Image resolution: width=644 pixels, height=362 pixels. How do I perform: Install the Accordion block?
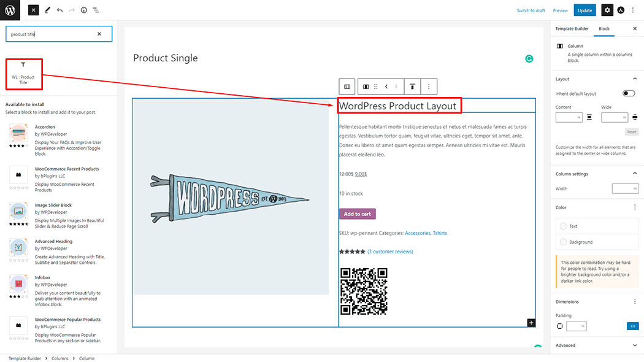point(58,140)
